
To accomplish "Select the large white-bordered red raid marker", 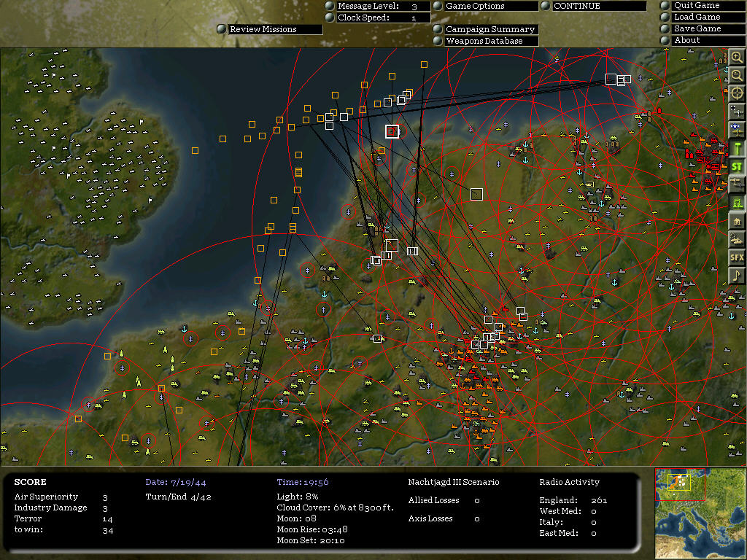I will point(392,131).
